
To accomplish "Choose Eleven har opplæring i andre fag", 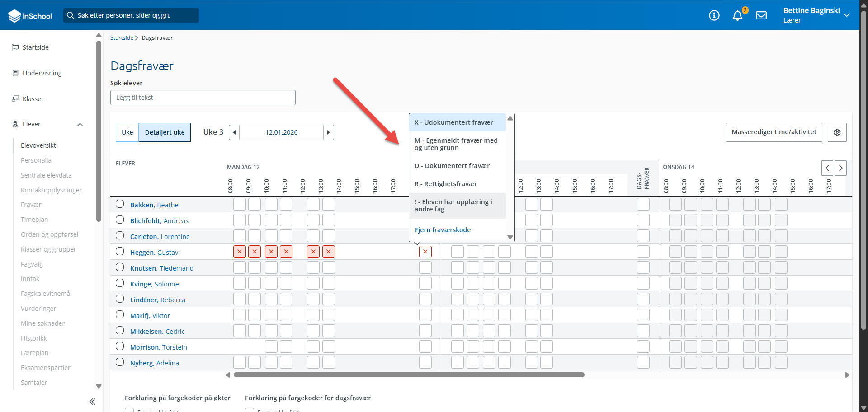I will pos(458,206).
